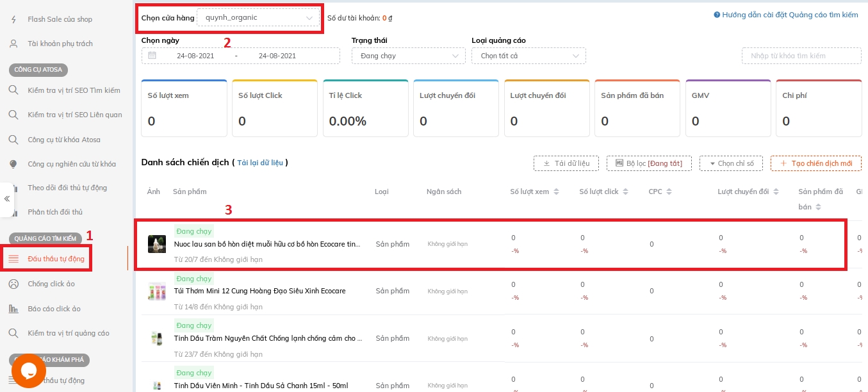Click the Báo cáo click ảo chart icon
This screenshot has height=392, width=868.
pos(13,309)
